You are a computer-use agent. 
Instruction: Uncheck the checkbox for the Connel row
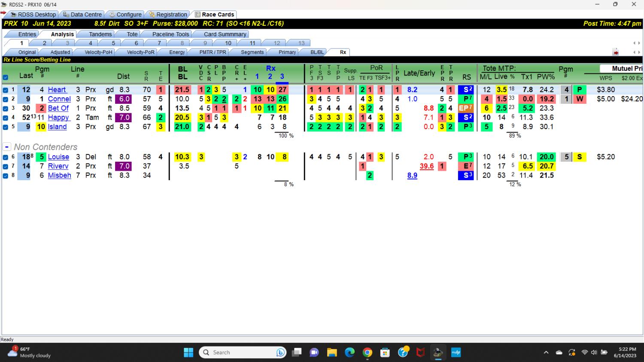click(x=6, y=99)
